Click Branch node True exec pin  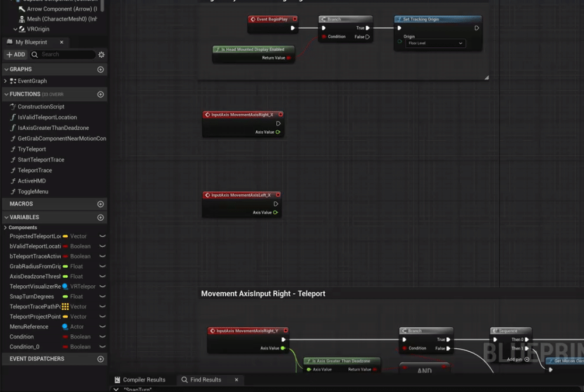tap(367, 28)
